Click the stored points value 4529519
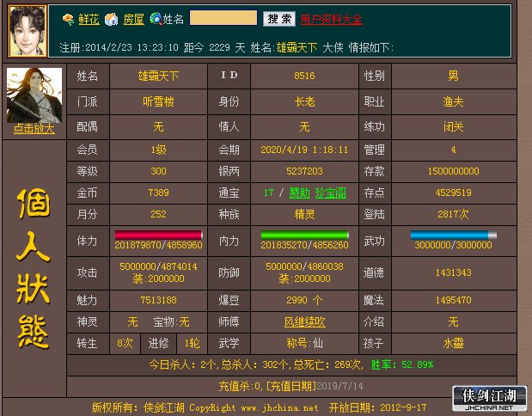This screenshot has height=416, width=532. pyautogui.click(x=453, y=193)
